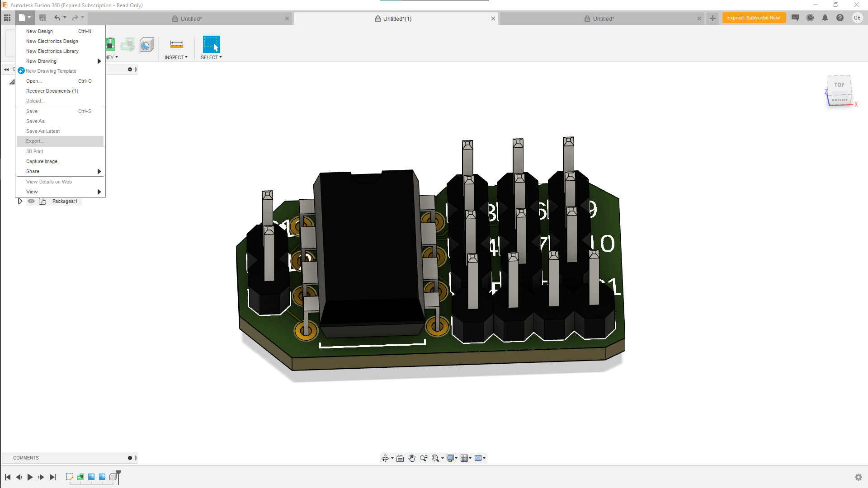Click the linked PCB board icon
This screenshot has height=488, width=868.
127,44
